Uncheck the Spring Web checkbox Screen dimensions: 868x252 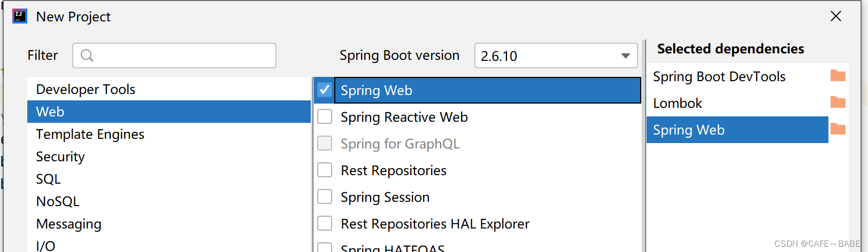pos(325,90)
